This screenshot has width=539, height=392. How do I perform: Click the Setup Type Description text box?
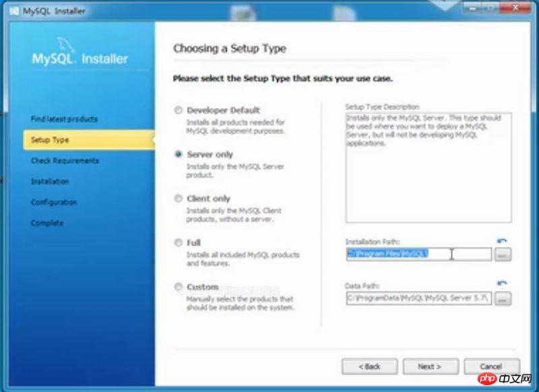(429, 167)
